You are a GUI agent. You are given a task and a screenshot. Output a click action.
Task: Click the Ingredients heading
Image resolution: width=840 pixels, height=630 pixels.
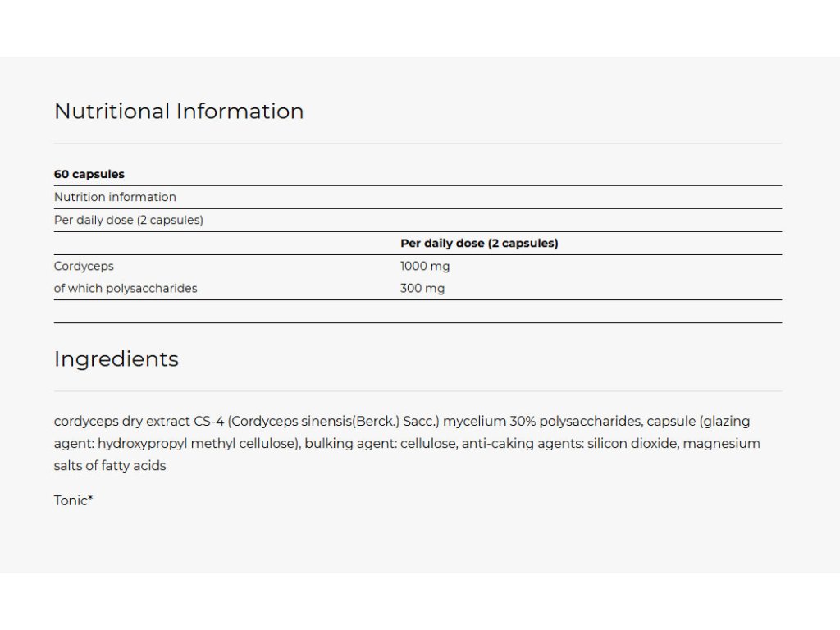click(x=116, y=359)
